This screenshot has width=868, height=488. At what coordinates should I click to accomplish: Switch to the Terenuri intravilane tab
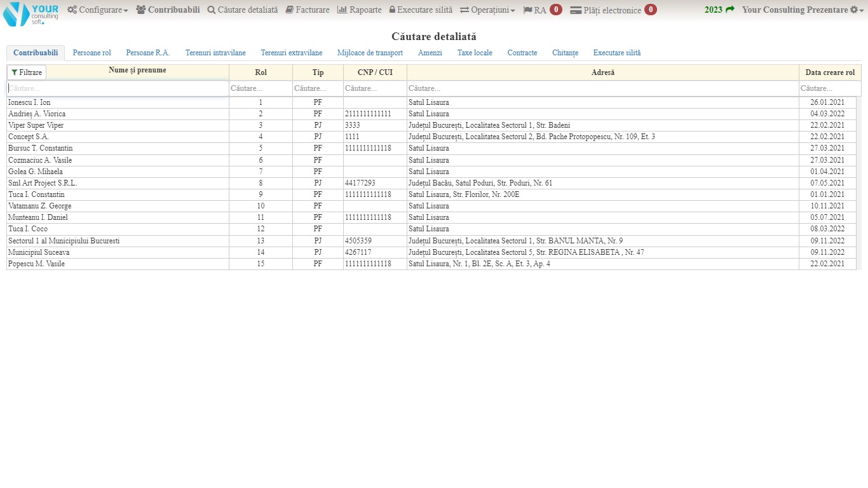click(x=215, y=53)
